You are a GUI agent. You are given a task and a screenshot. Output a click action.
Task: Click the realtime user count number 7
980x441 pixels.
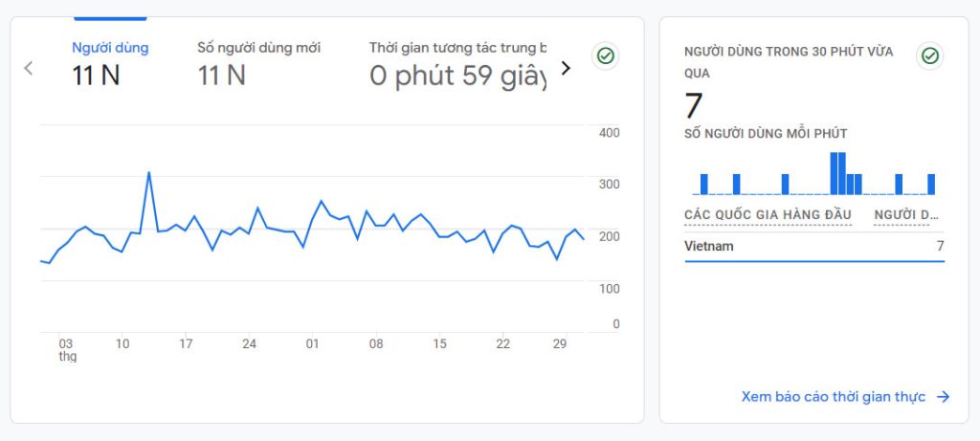694,105
